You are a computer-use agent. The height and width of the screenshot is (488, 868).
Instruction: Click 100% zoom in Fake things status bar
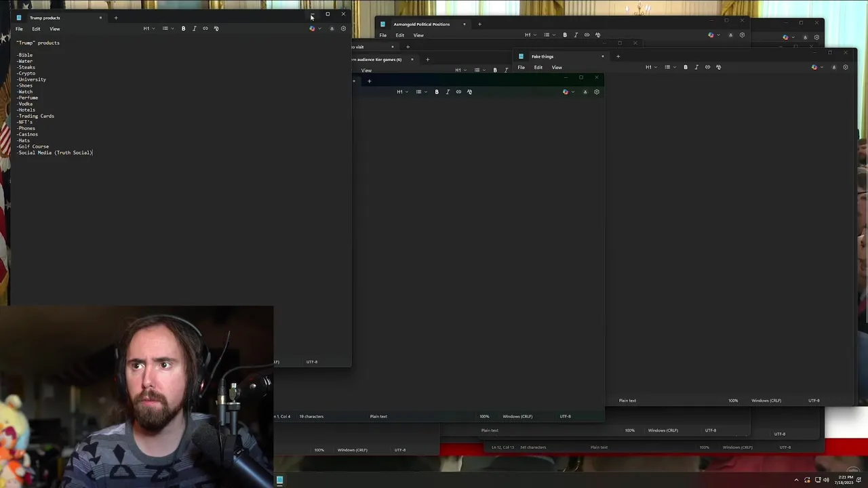point(733,401)
